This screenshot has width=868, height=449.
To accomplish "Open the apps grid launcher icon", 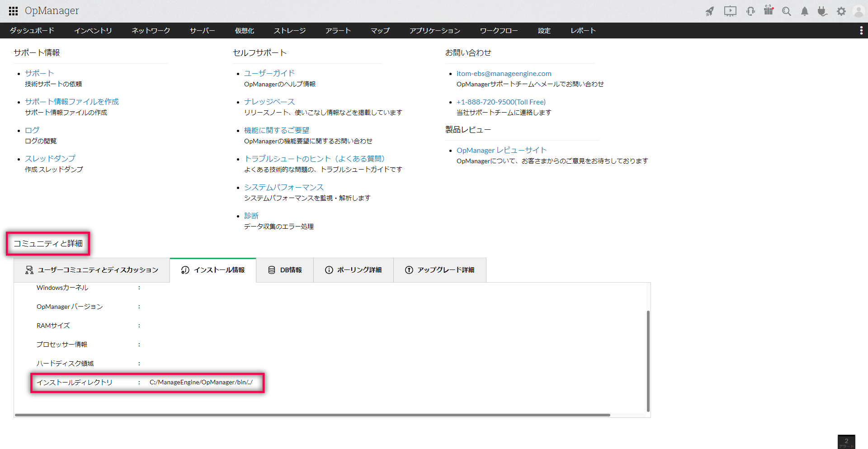I will [13, 11].
